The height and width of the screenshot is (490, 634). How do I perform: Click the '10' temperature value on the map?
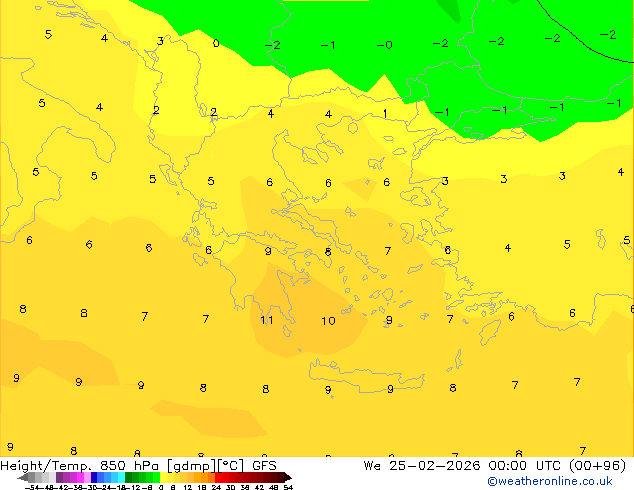coord(328,321)
